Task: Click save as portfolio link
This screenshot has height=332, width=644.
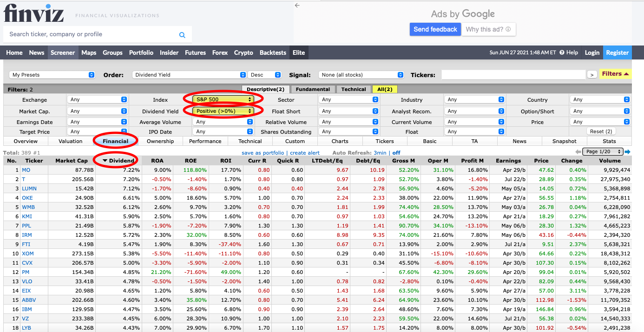Action: click(263, 153)
